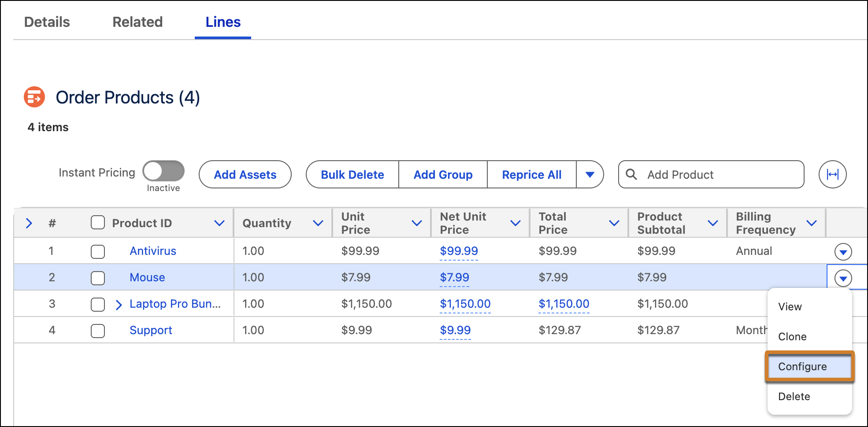Click Antivirus billing frequency Annual

point(754,251)
